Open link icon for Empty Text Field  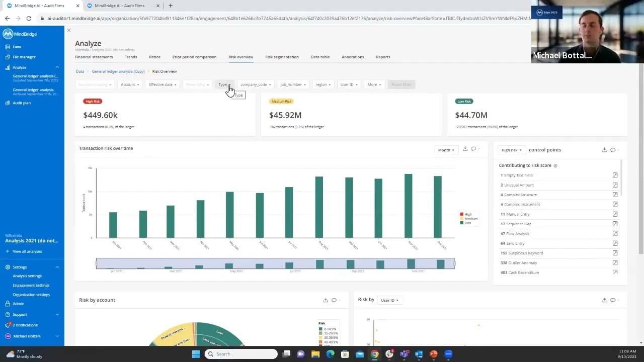[615, 175]
